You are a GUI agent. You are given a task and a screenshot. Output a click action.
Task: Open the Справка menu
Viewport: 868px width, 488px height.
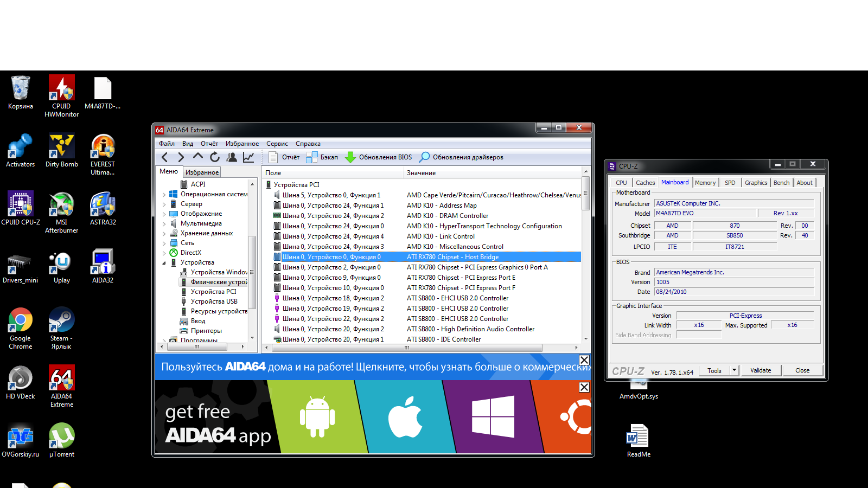click(308, 144)
